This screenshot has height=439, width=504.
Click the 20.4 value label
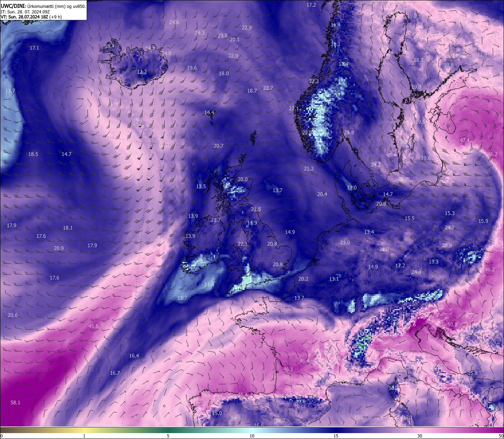pos(322,194)
